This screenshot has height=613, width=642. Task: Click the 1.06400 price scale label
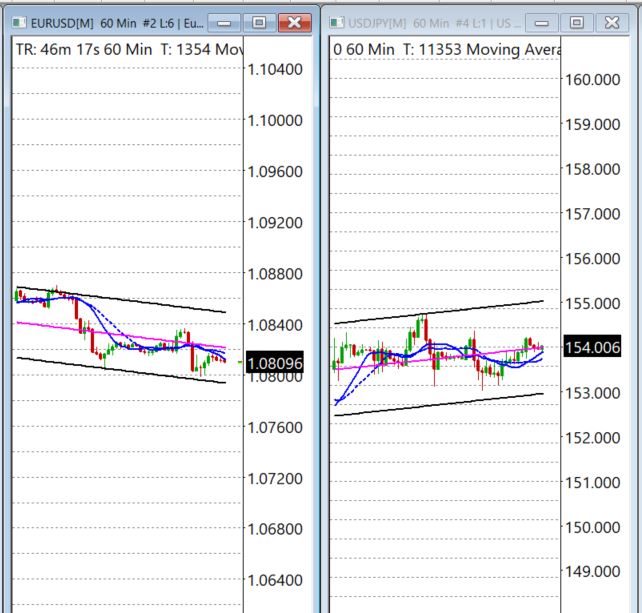click(x=275, y=580)
